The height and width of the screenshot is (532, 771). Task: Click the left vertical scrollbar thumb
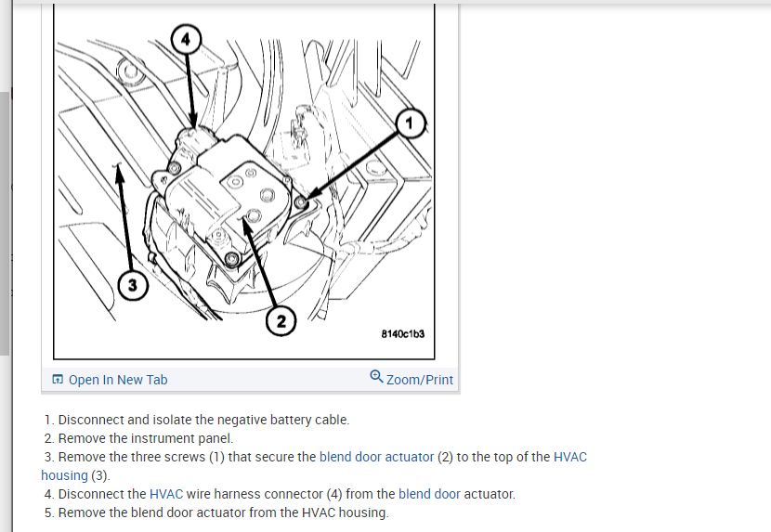tap(5, 223)
